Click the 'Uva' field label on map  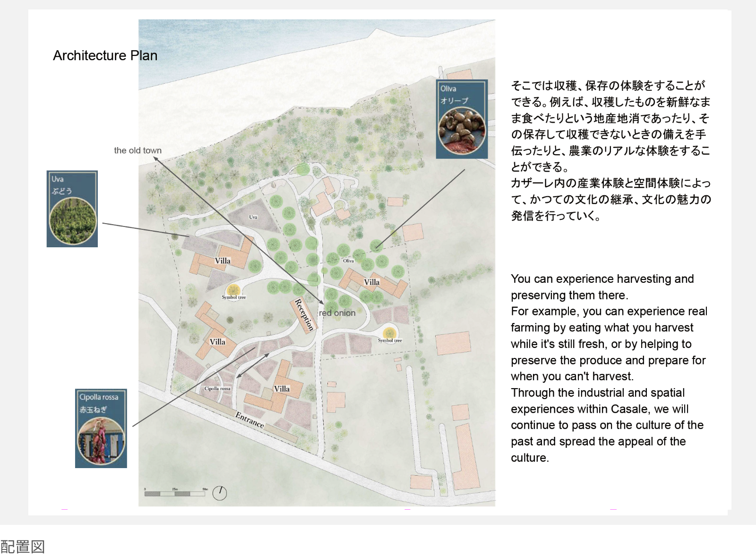click(253, 217)
